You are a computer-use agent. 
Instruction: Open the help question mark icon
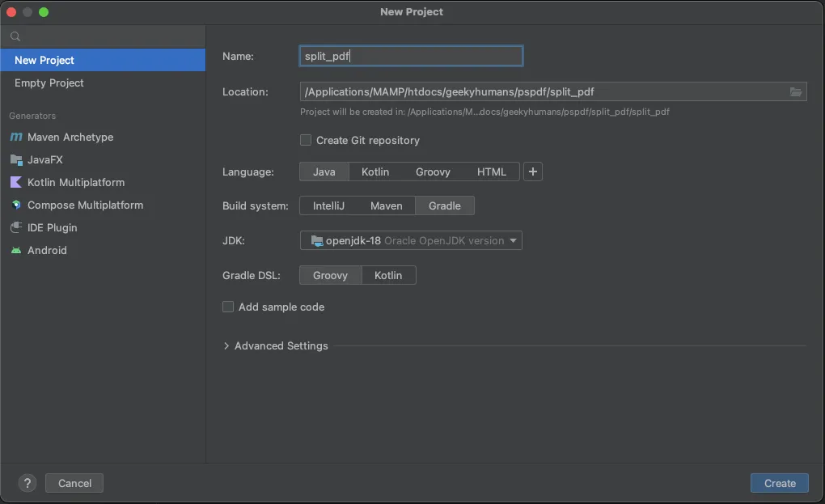(x=27, y=483)
